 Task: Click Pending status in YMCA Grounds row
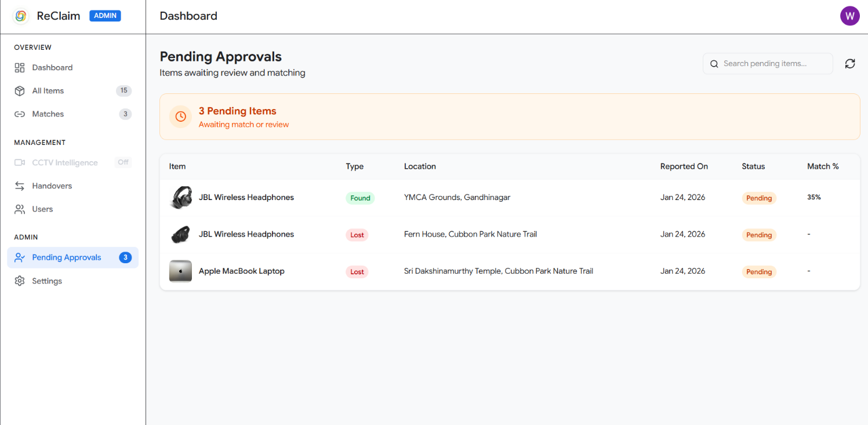[759, 198]
